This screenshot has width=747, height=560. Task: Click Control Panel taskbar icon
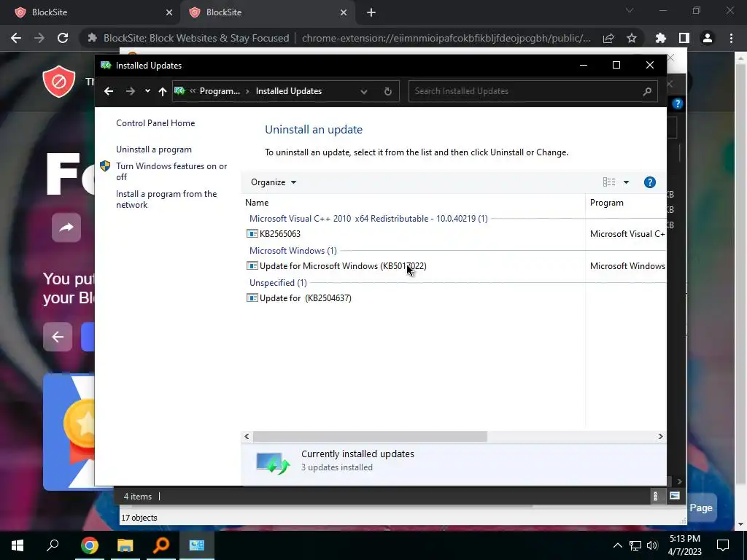[x=197, y=545]
